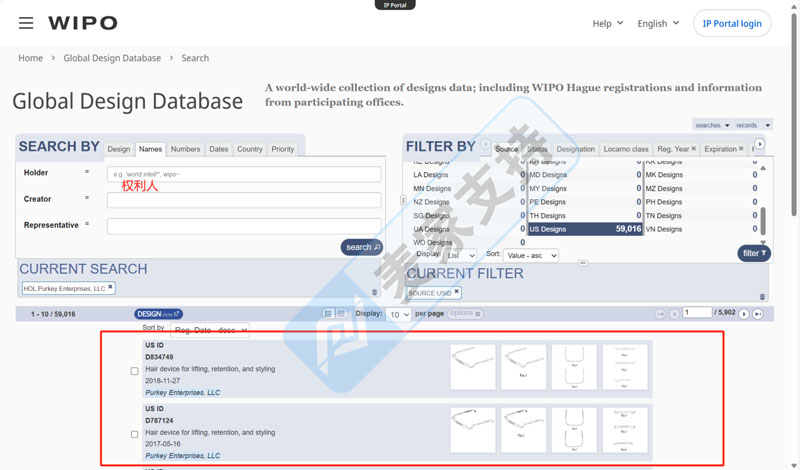Open first thumbnail of design D834749
The height and width of the screenshot is (470, 800).
pos(473,367)
